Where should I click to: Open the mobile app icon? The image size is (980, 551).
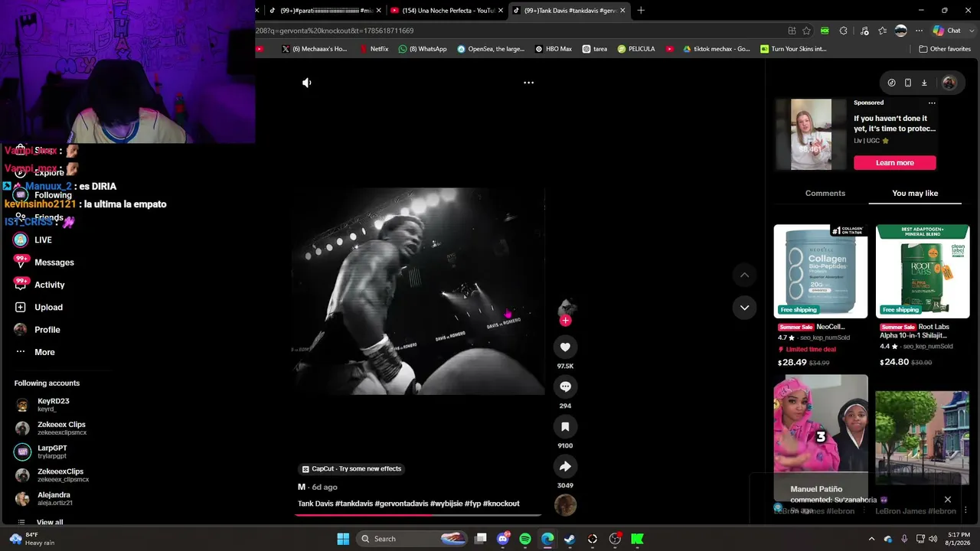pyautogui.click(x=908, y=83)
